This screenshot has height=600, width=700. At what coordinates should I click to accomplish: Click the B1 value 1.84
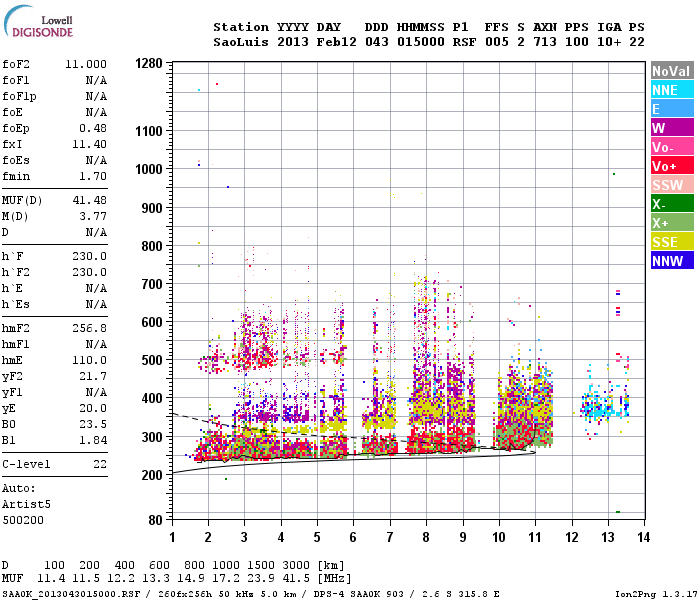point(93,440)
